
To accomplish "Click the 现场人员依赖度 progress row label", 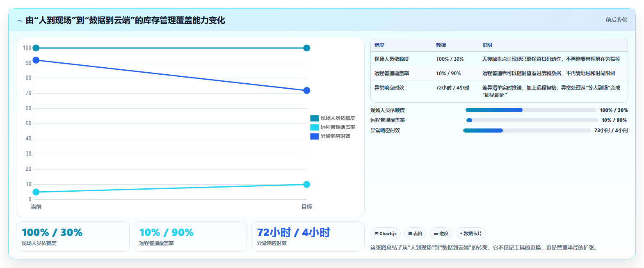I will (388, 110).
